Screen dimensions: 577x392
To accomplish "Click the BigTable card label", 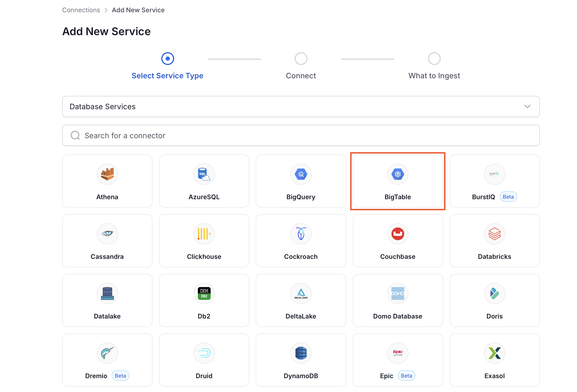I will (x=398, y=197).
